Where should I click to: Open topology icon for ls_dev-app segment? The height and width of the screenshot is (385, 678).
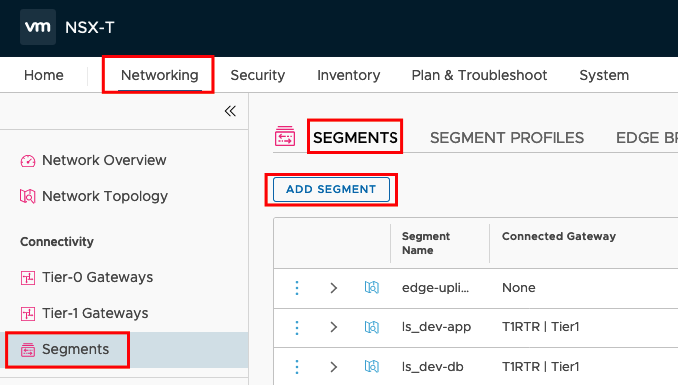pyautogui.click(x=371, y=327)
